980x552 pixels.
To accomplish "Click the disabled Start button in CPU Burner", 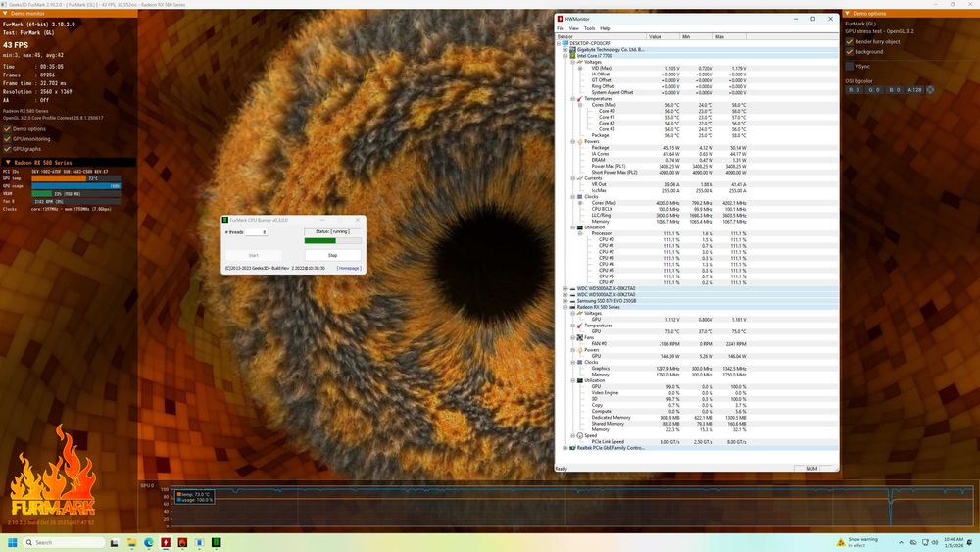I will point(253,255).
